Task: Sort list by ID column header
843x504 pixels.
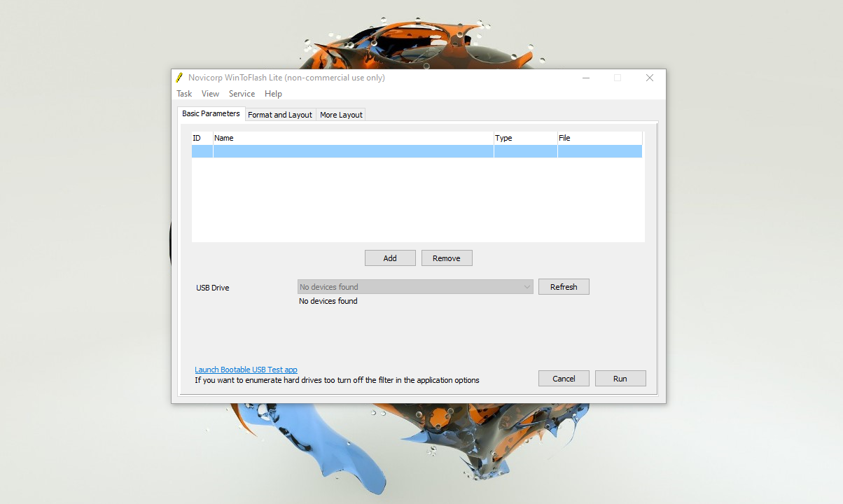Action: (202, 138)
